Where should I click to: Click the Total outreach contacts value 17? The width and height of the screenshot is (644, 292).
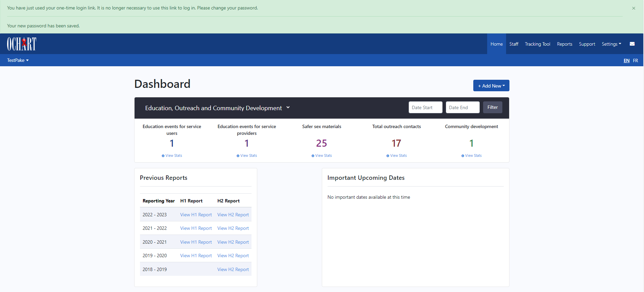tap(397, 143)
